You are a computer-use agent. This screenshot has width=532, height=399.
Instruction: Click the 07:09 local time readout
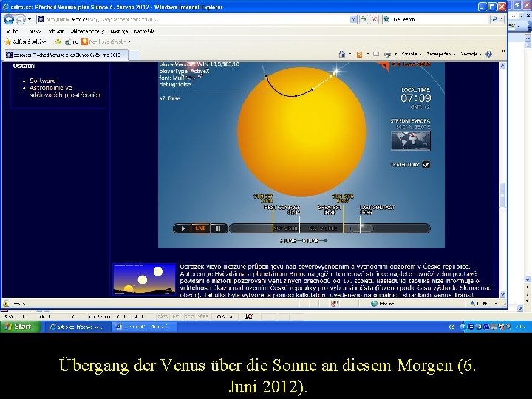pos(415,98)
